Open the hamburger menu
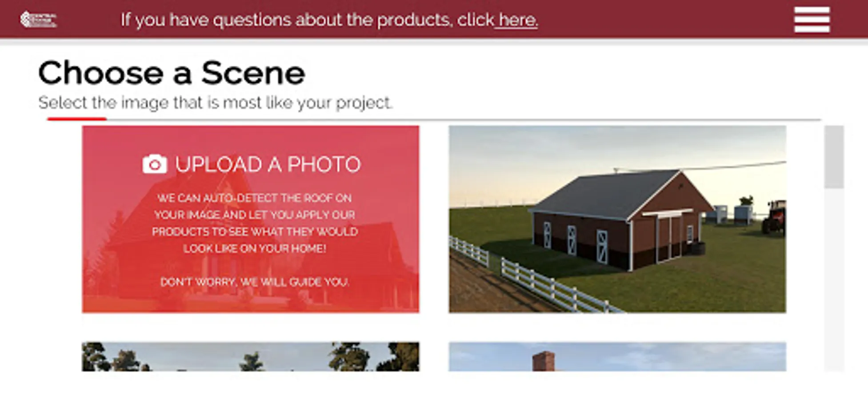The width and height of the screenshot is (868, 400). (x=812, y=20)
